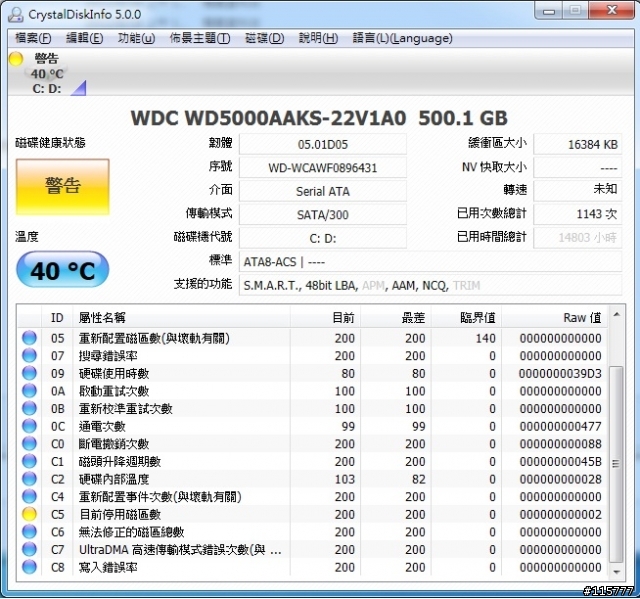This screenshot has height=599, width=640.
Task: Click raw value 0000000039D3
Action: [x=560, y=373]
